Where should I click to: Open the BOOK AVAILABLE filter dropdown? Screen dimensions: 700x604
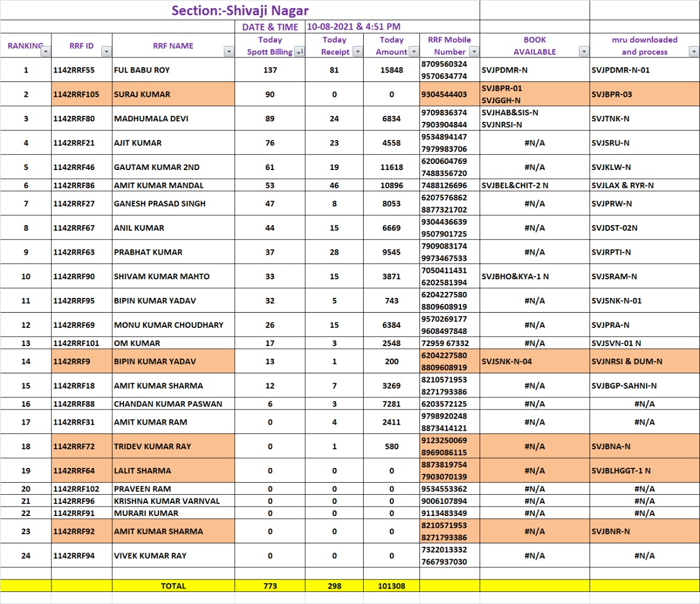(x=584, y=51)
